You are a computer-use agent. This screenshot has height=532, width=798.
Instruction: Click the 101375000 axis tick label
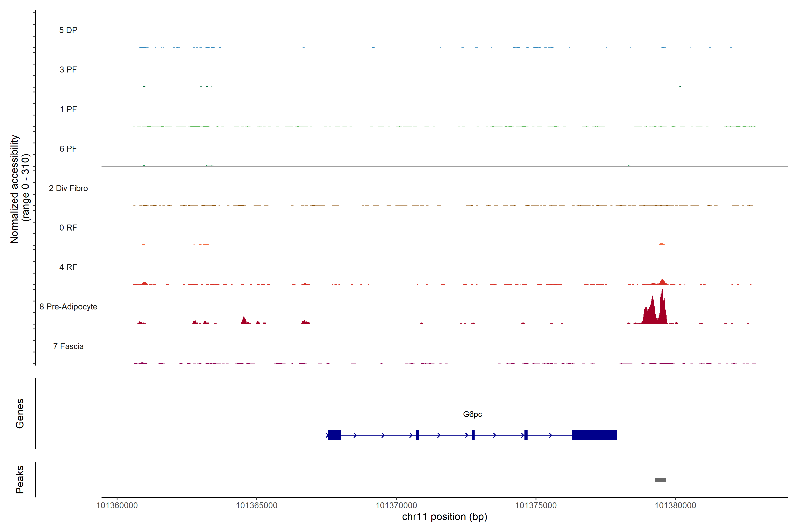pyautogui.click(x=536, y=506)
